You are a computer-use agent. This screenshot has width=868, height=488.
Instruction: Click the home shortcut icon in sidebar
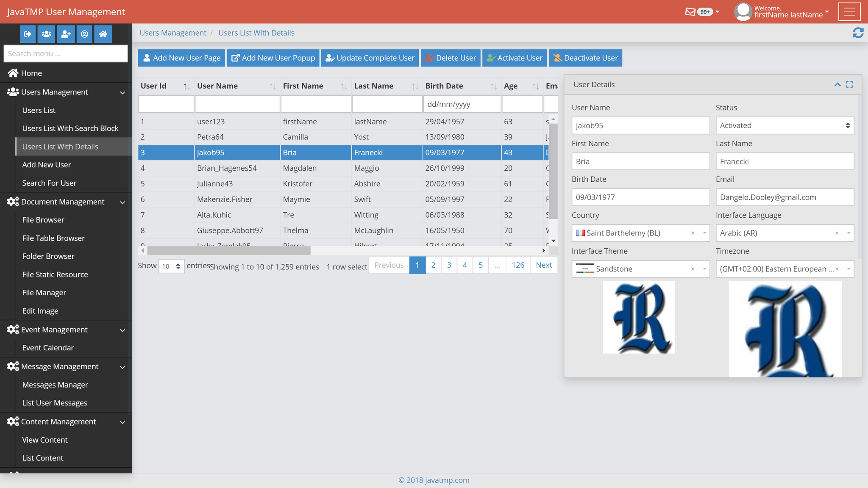pos(103,34)
